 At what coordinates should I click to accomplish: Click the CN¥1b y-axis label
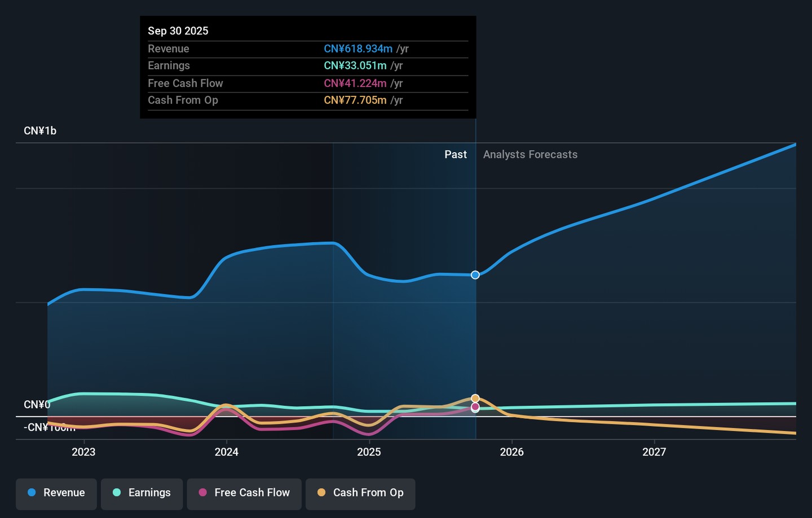[x=40, y=131]
